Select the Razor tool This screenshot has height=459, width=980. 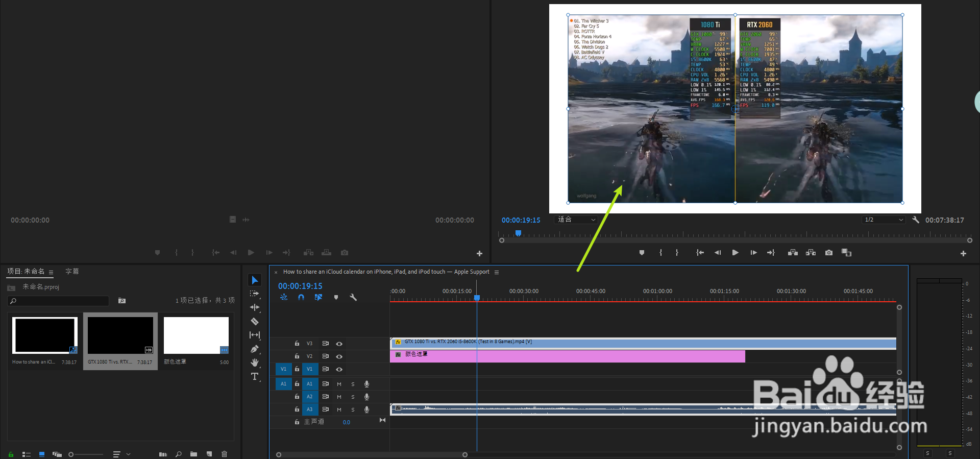point(255,321)
